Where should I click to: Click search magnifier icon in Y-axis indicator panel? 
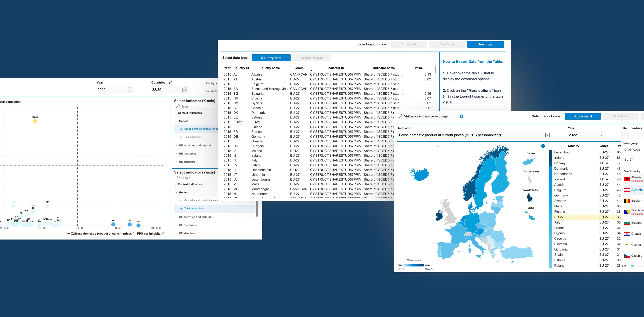point(178,178)
